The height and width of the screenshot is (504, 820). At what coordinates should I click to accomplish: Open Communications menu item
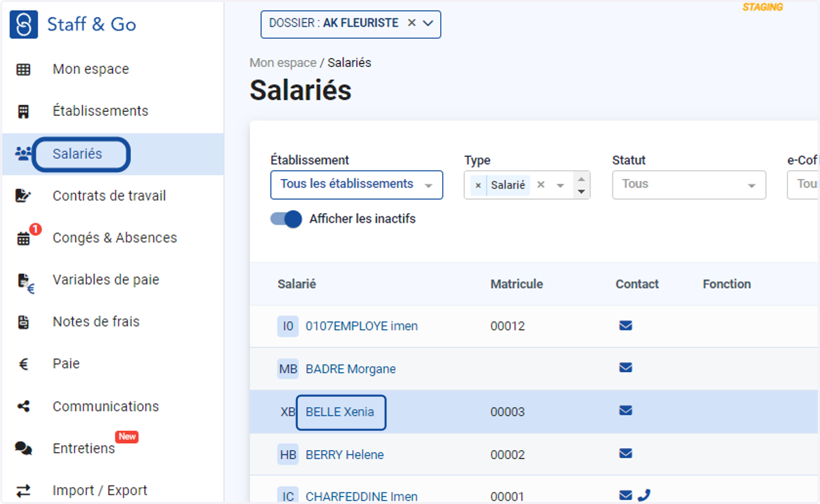pyautogui.click(x=106, y=406)
